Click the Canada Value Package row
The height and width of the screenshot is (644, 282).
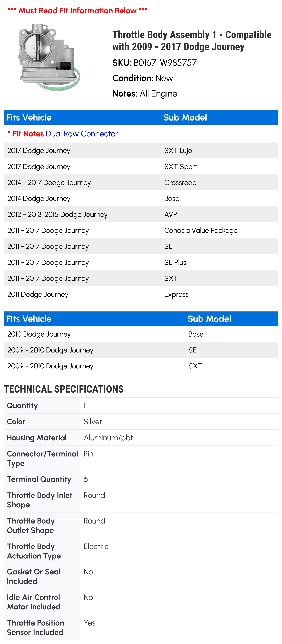[x=141, y=231]
